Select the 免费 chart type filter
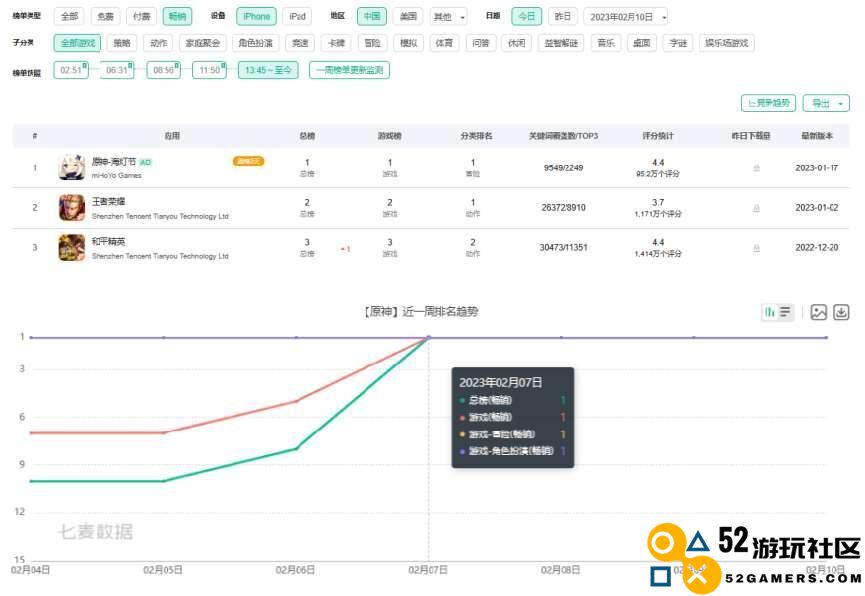Viewport: 865px width, 596px height. tap(105, 17)
